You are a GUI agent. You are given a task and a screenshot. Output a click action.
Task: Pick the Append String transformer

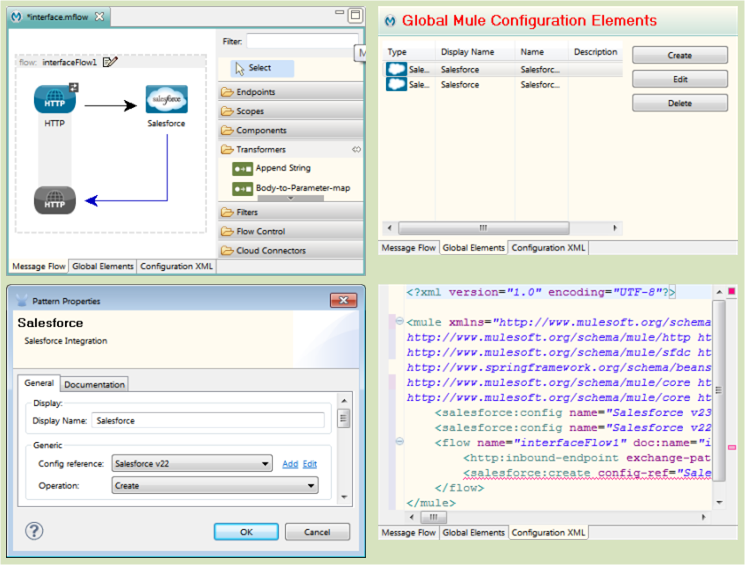[282, 169]
